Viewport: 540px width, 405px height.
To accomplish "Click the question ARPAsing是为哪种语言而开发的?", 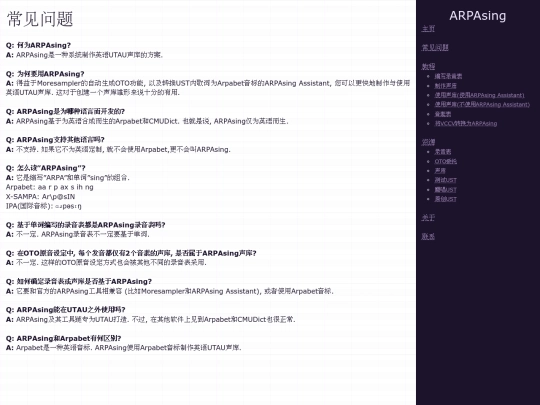I will coord(65,111).
